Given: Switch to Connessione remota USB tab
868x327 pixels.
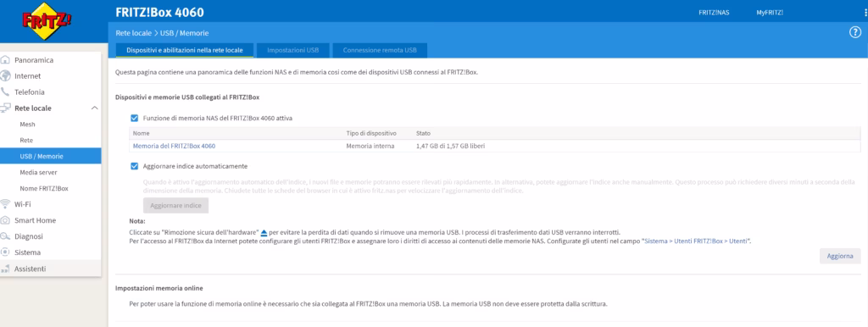Looking at the screenshot, I should (x=380, y=50).
